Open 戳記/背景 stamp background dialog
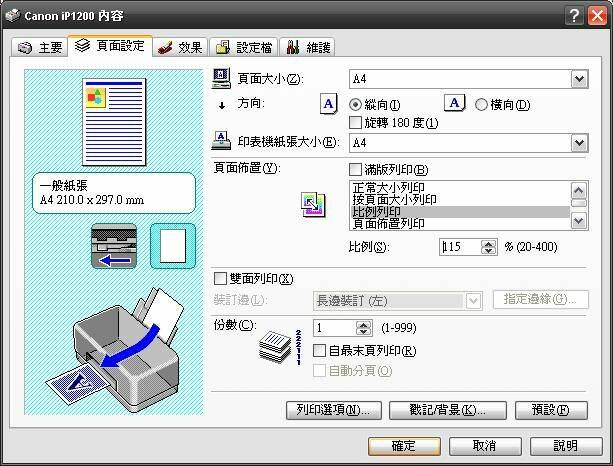Screen dimensions: 613x466 tap(448, 410)
